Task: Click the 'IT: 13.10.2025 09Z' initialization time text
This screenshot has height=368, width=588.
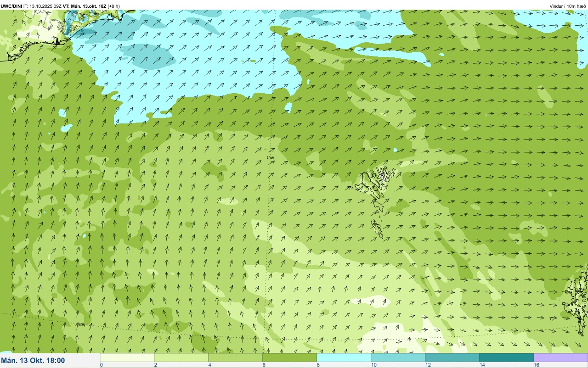Action: point(43,6)
